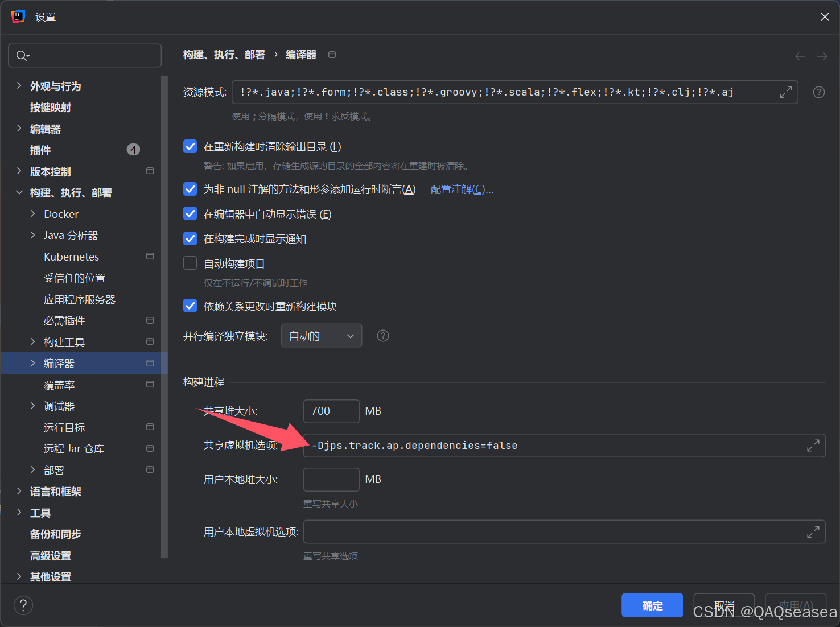Click inside the 共享堆大小 input field

(331, 411)
